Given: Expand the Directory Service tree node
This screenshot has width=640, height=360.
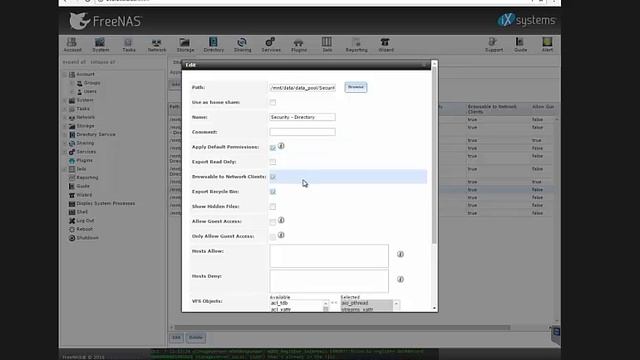Looking at the screenshot, I should (x=65, y=135).
